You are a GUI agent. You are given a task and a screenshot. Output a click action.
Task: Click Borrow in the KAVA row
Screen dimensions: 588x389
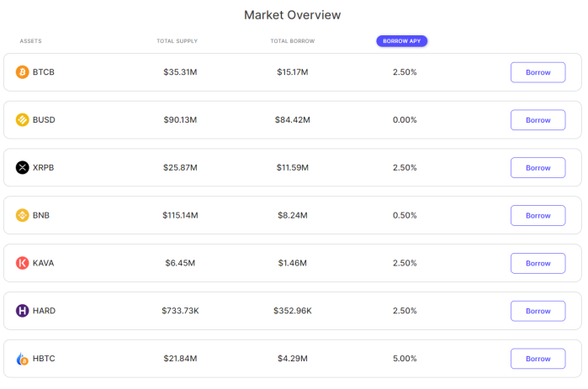pos(538,263)
